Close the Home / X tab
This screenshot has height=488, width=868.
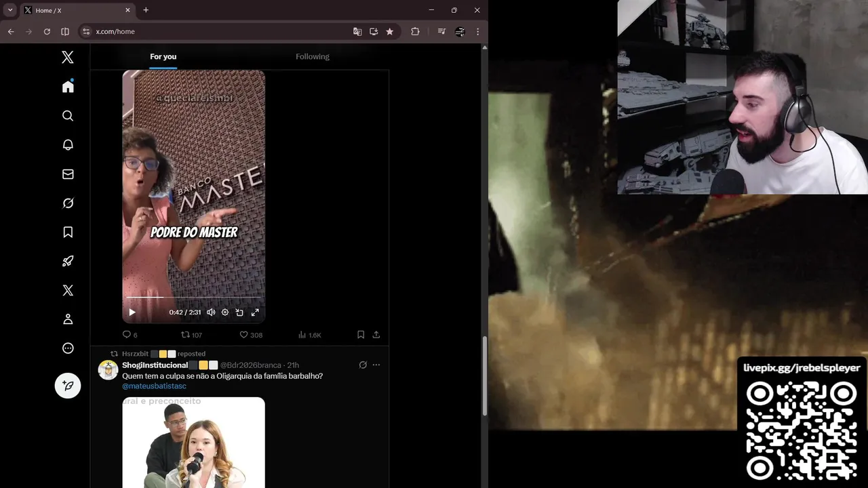click(x=127, y=10)
